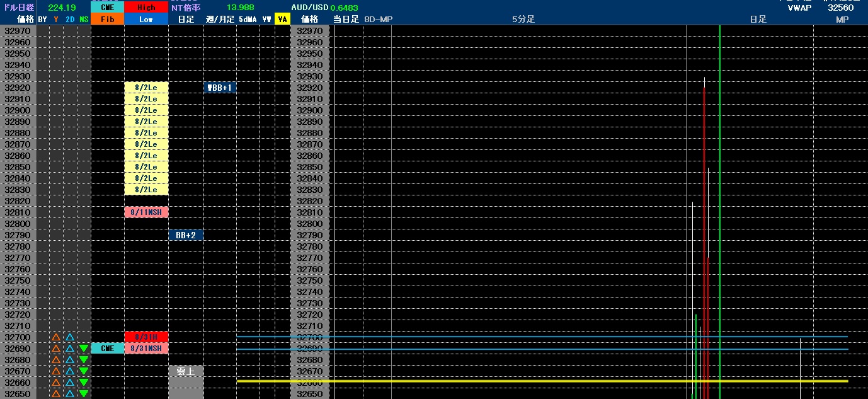Select the yellow VA column header

pos(282,20)
